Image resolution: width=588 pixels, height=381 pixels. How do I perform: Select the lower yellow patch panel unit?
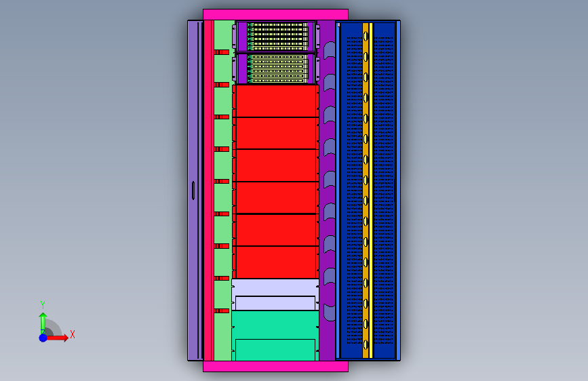[277, 68]
